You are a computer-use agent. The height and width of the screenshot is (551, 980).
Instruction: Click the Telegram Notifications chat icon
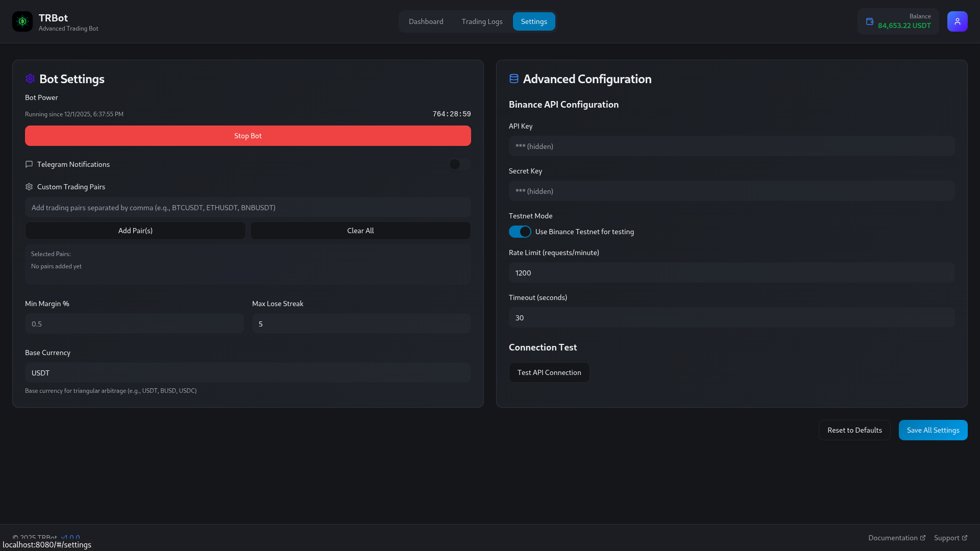29,164
